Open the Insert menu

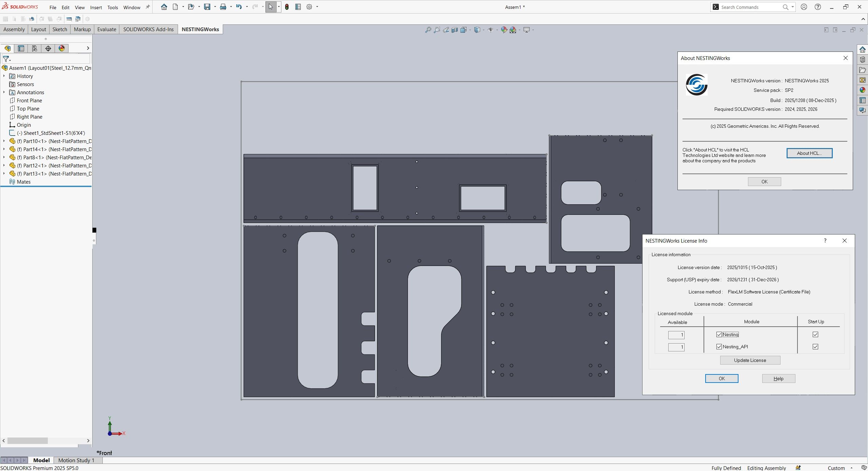(96, 7)
